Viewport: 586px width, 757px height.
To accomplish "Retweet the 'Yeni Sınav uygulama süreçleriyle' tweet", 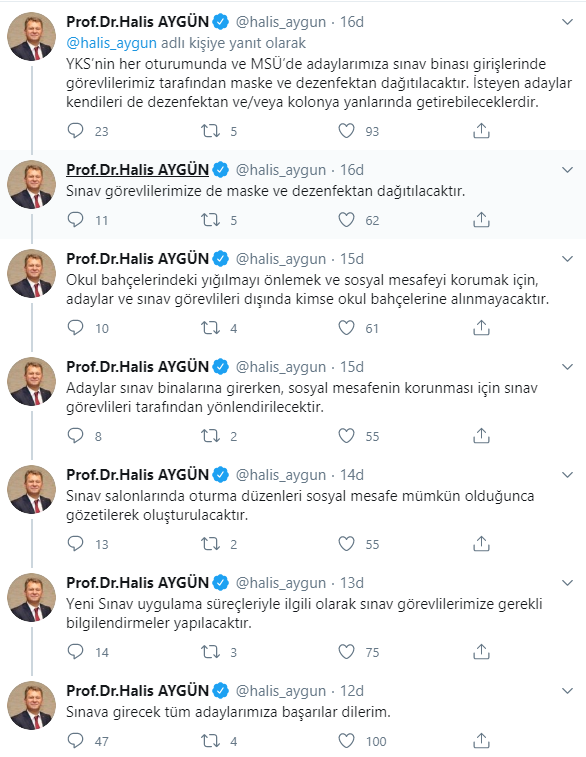I will point(210,652).
